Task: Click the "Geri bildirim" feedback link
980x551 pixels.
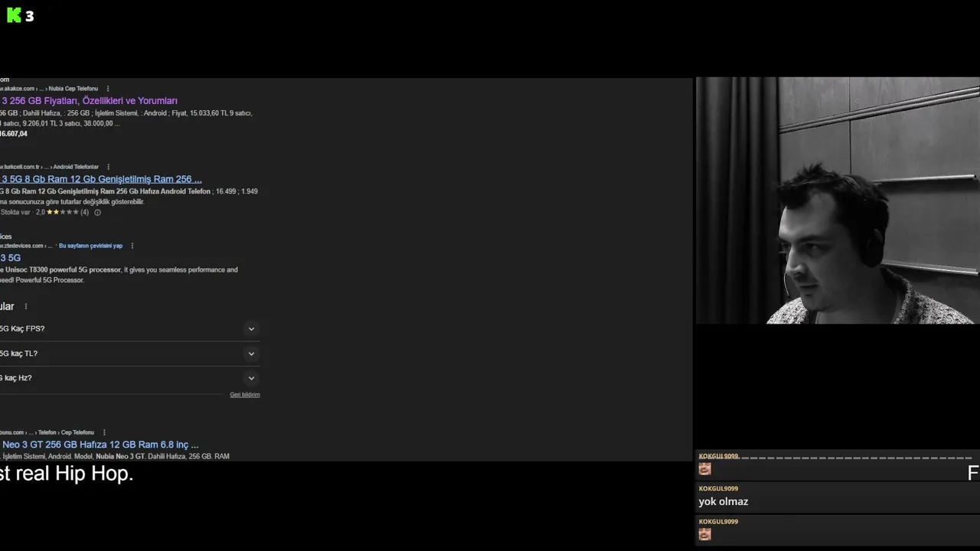Action: click(245, 395)
